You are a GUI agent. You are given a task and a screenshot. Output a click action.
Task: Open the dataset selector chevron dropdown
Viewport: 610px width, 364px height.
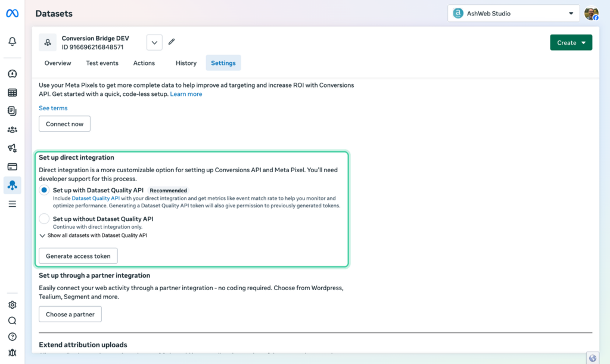tap(154, 42)
